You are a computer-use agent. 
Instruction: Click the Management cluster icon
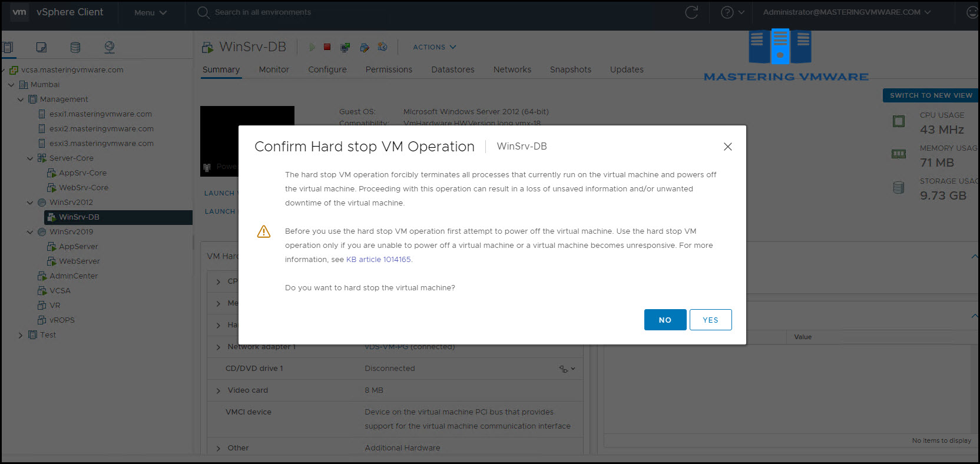click(x=33, y=100)
